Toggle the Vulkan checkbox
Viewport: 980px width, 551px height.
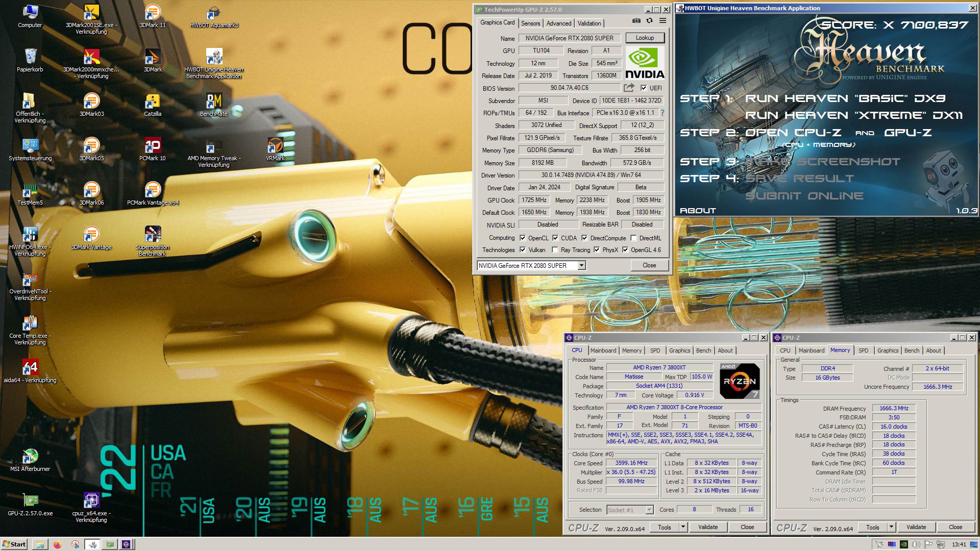point(523,249)
